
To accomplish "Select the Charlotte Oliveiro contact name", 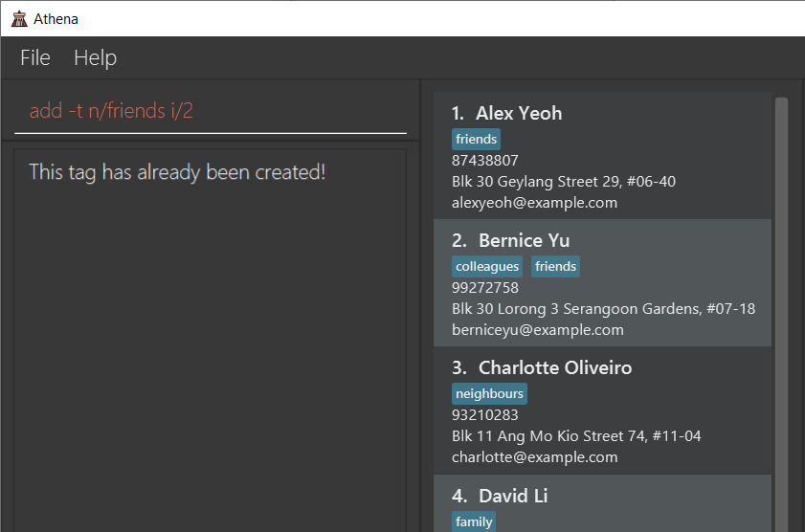I will (x=555, y=367).
